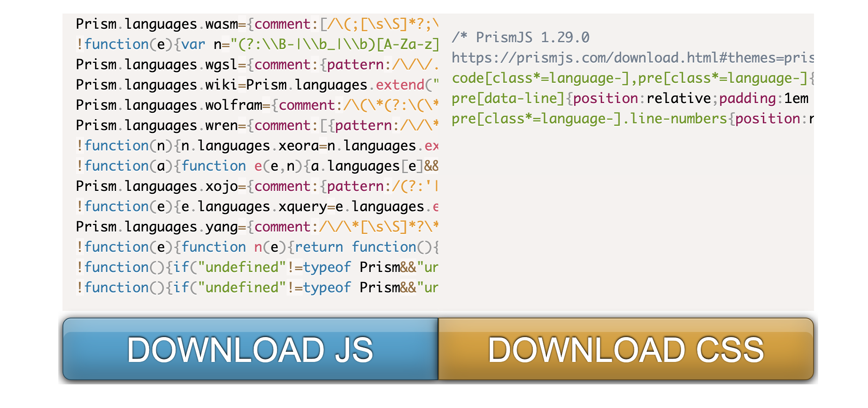Click the code[class*=language-] CSS line
Image resolution: width=868 pixels, height=408 pixels.
632,78
